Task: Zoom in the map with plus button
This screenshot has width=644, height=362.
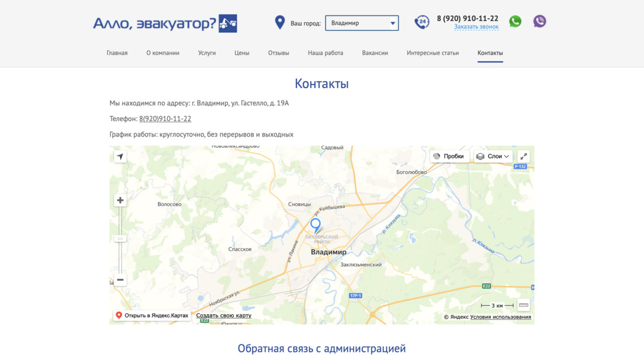Action: tap(120, 200)
